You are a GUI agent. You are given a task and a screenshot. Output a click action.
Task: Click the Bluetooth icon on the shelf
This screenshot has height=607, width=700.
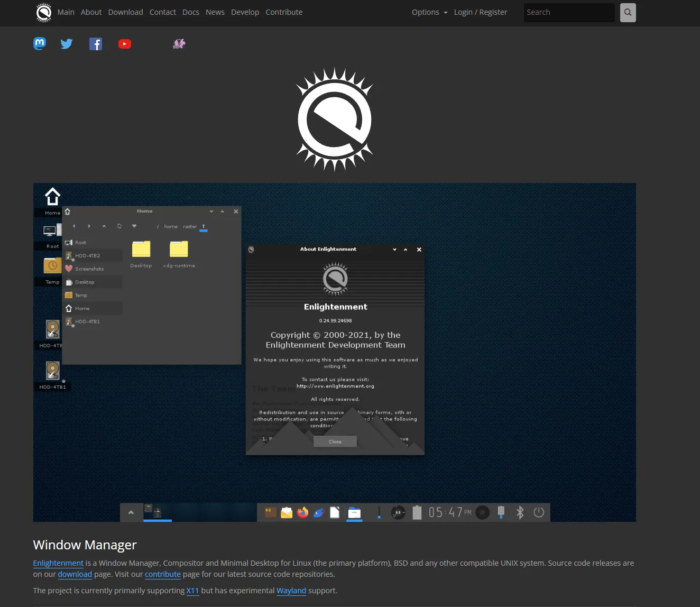pos(520,512)
